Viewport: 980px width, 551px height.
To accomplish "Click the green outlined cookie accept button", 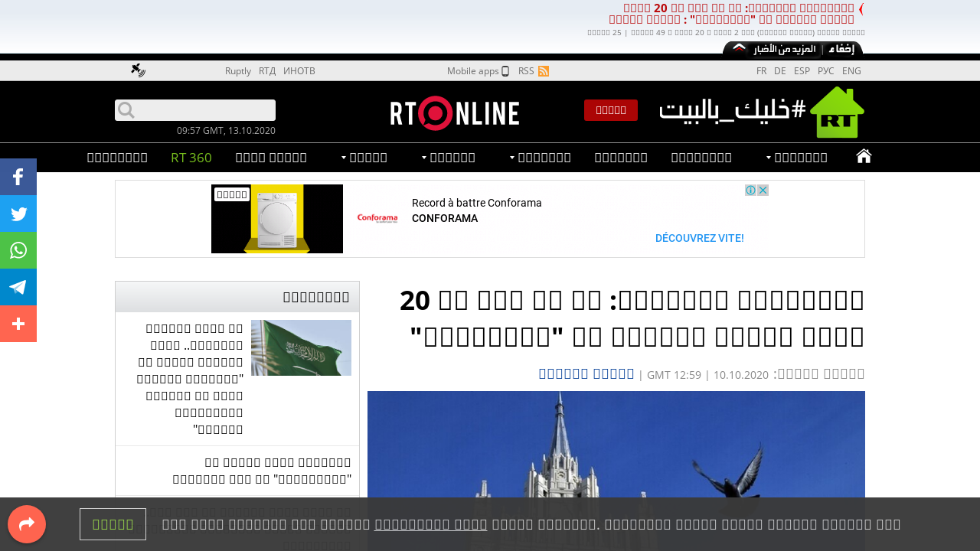I will coord(113,524).
